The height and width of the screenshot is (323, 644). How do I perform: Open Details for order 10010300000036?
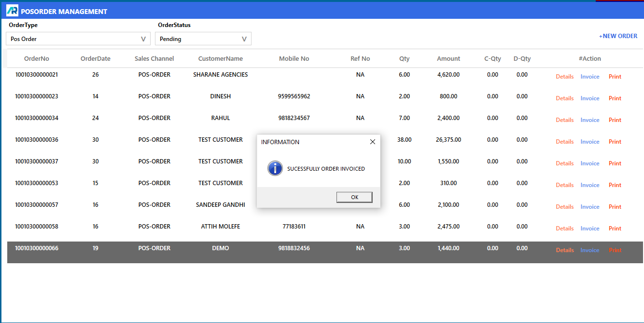pos(564,142)
